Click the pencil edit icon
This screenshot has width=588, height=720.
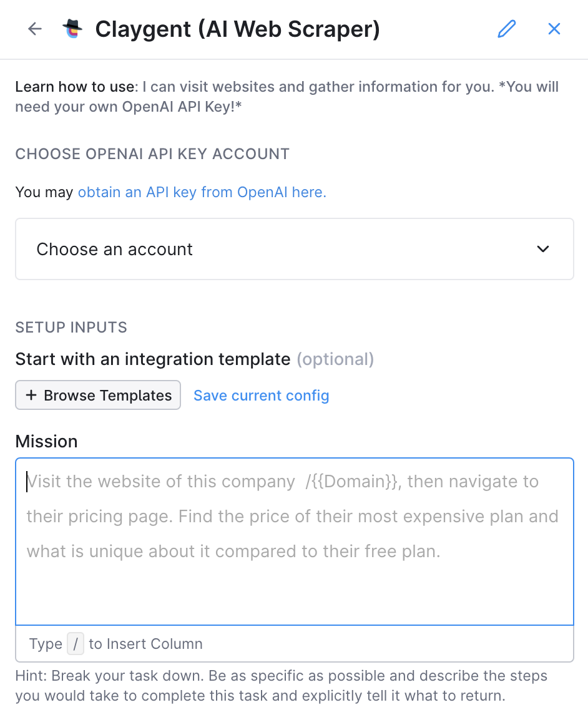coord(507,29)
